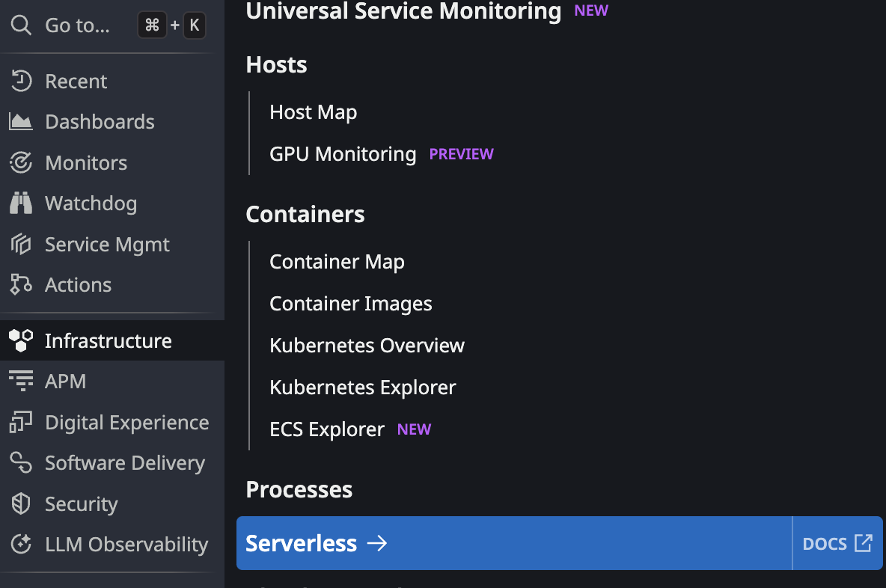Image resolution: width=886 pixels, height=588 pixels.
Task: Select the Software Delivery sidebar icon
Action: pos(20,462)
